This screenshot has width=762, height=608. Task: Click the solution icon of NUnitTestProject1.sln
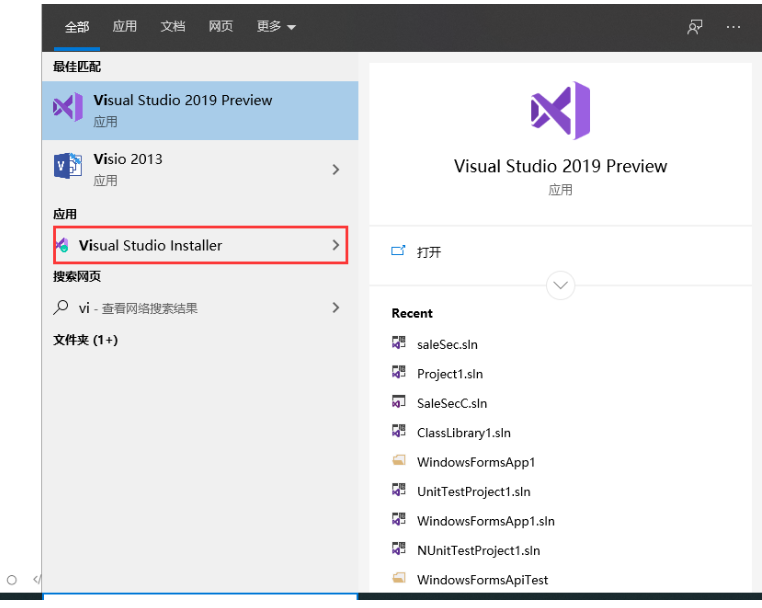click(x=398, y=549)
